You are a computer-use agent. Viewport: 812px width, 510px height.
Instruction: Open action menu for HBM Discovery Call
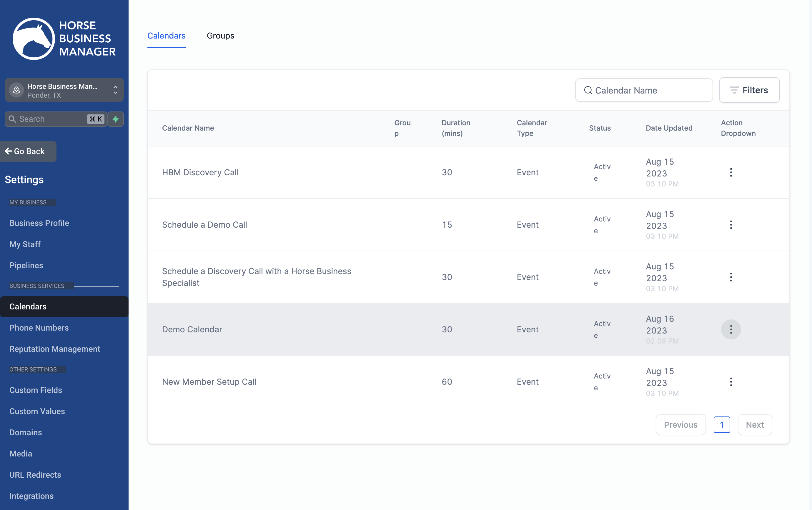click(731, 172)
